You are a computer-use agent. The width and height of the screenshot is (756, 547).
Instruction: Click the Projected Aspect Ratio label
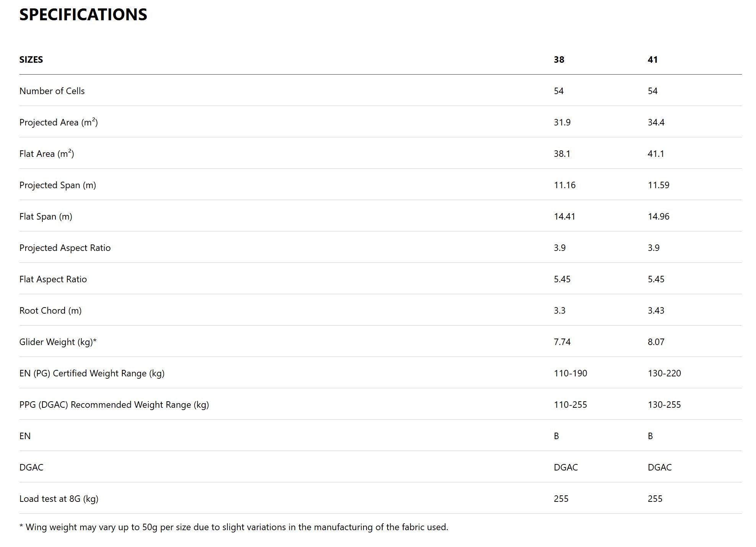(65, 248)
